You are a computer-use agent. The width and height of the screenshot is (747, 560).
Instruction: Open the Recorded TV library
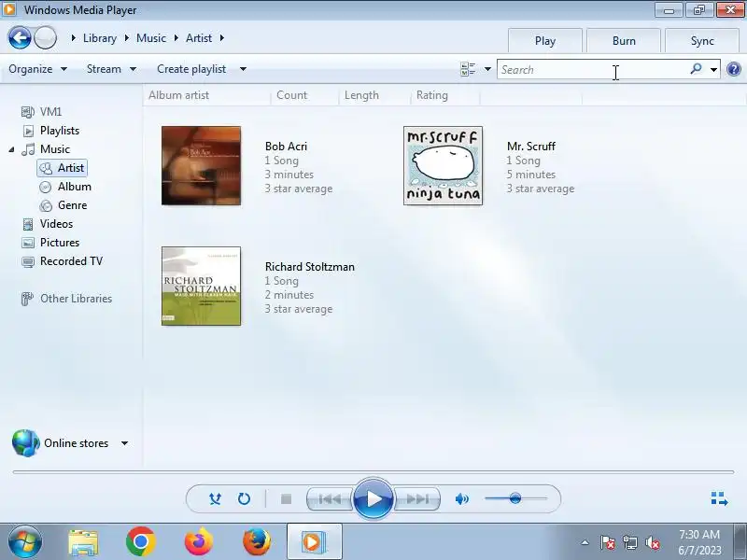[x=62, y=261]
